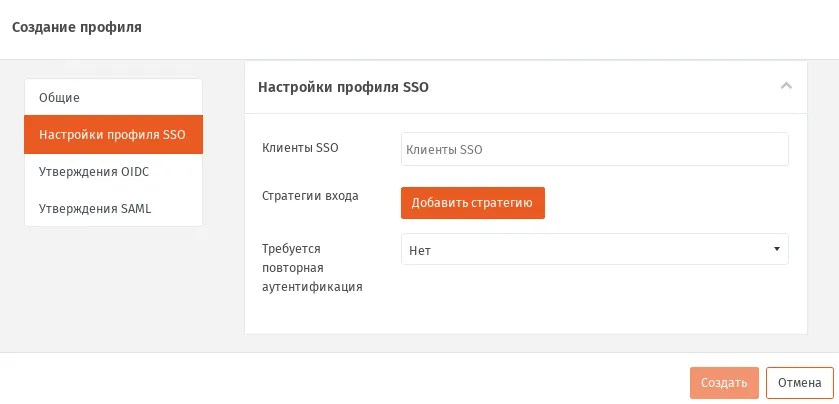Focus the Клиенты SSO input field
Screen dimensions: 839x404
pyautogui.click(x=594, y=149)
